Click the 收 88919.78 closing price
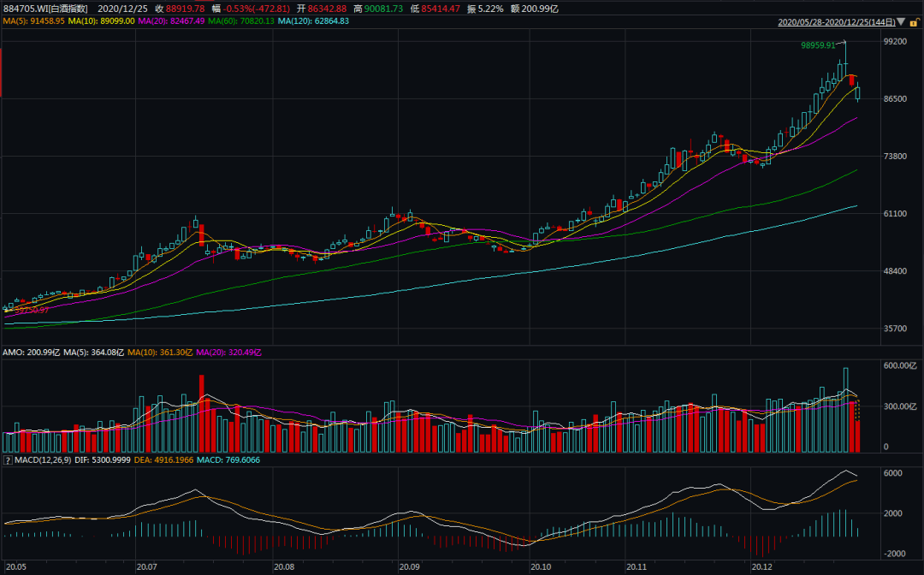The width and height of the screenshot is (924, 575). tap(180, 9)
